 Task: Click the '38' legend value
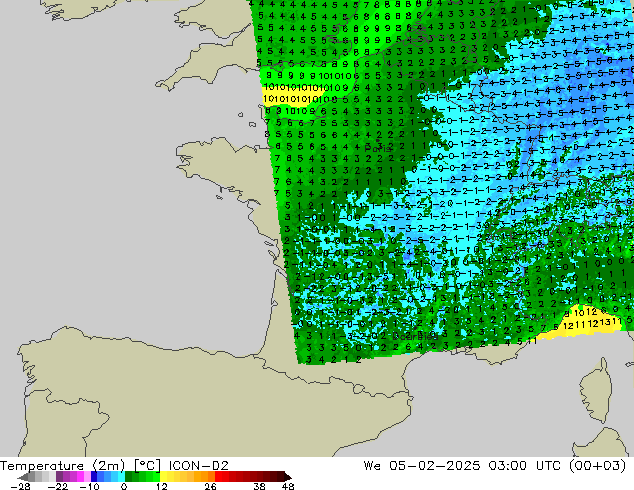click(260, 486)
